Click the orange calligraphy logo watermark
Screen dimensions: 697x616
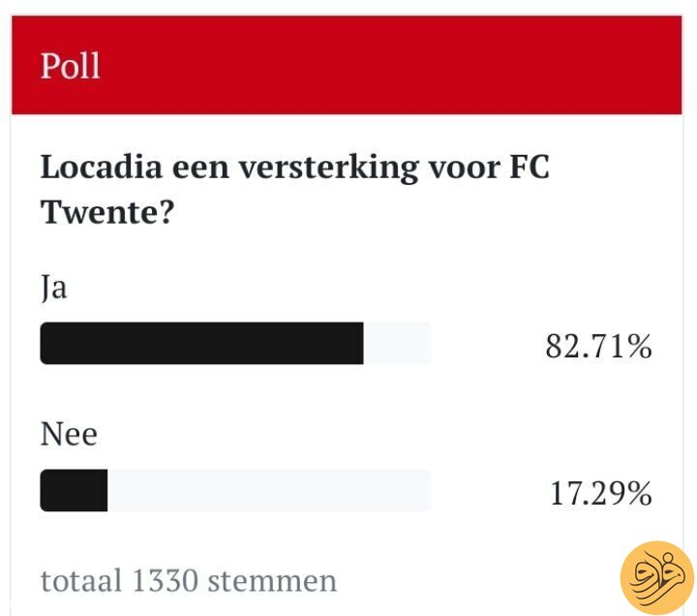pos(657,578)
